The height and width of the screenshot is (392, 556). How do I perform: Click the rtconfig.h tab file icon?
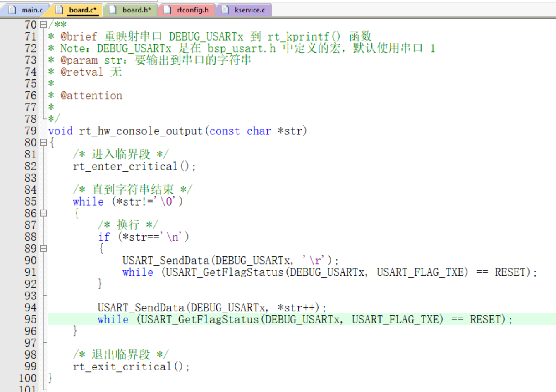[168, 10]
